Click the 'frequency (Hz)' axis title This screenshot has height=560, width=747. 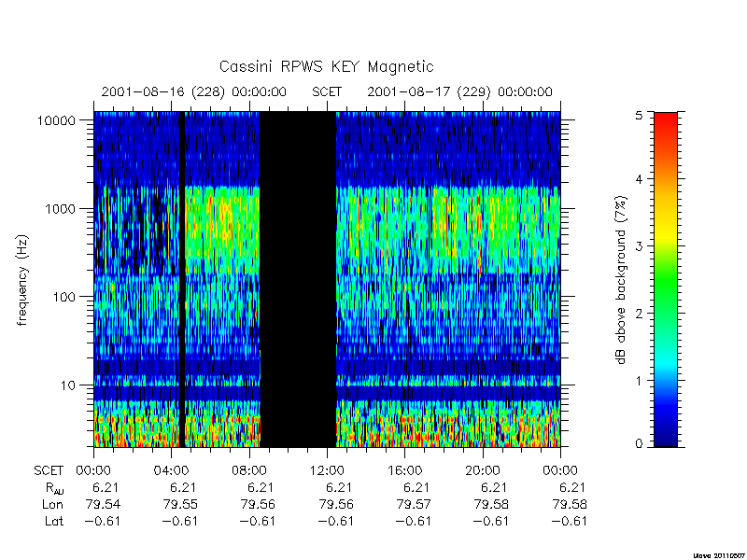click(21, 280)
